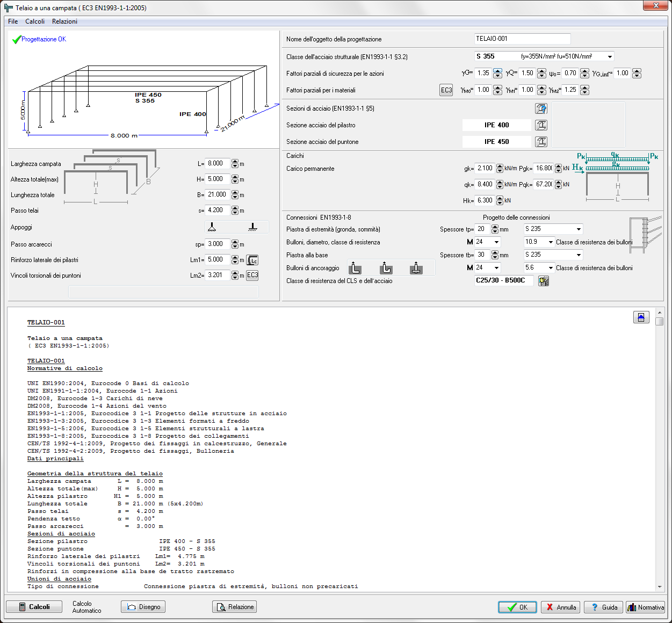Select the fixed support type
Viewport: 672px width, 623px height.
(253, 227)
